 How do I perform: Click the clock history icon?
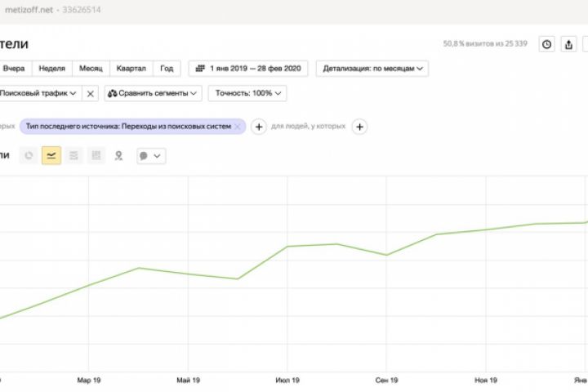[x=547, y=45]
